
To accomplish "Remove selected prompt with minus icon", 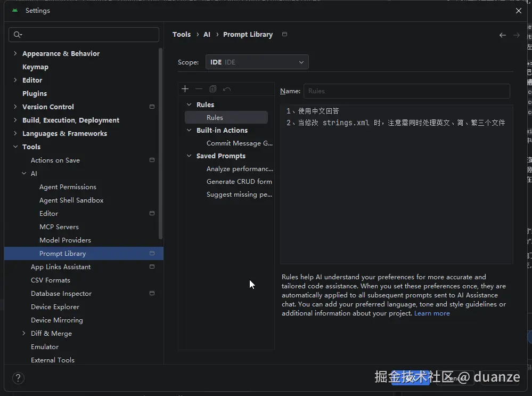I will 199,89.
